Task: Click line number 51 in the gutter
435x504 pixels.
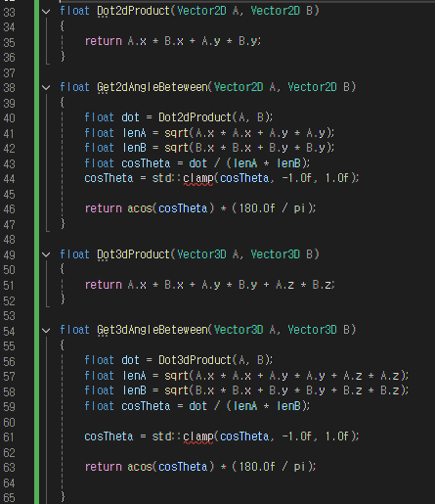Action: 9,286
